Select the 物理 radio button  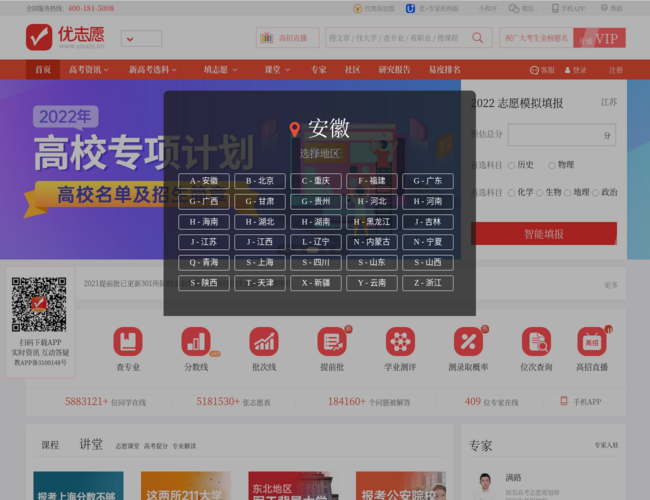[x=552, y=165]
